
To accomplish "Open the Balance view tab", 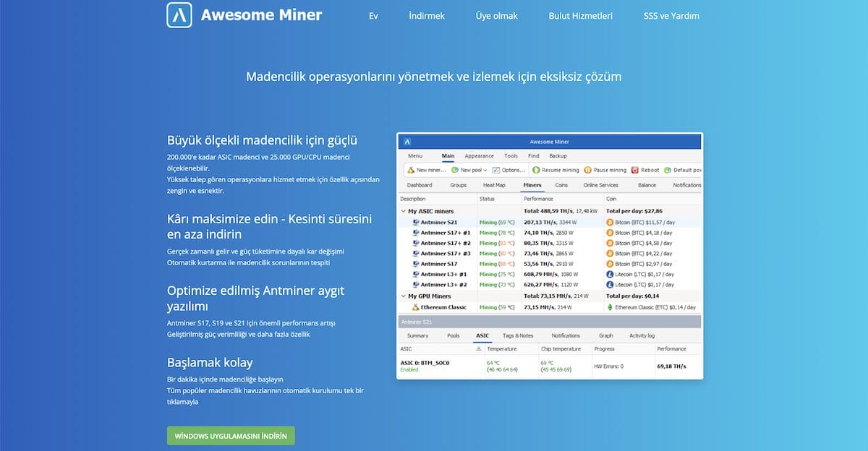I will coord(647,185).
